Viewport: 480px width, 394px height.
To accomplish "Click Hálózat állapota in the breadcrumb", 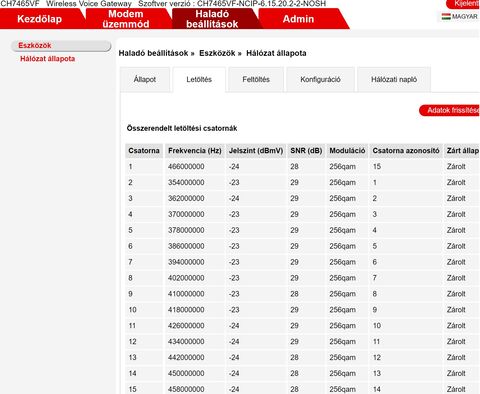I will point(276,53).
